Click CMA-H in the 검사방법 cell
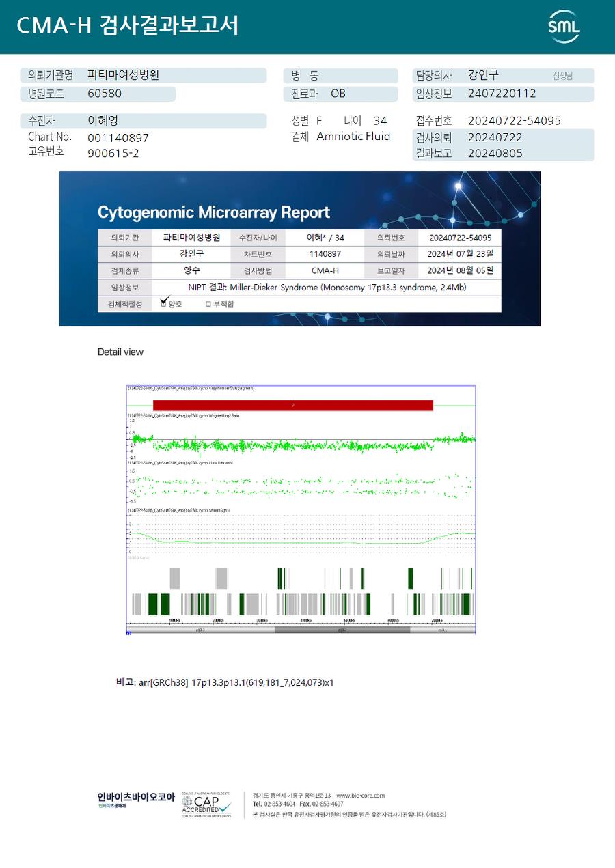615x868 pixels. pos(325,271)
